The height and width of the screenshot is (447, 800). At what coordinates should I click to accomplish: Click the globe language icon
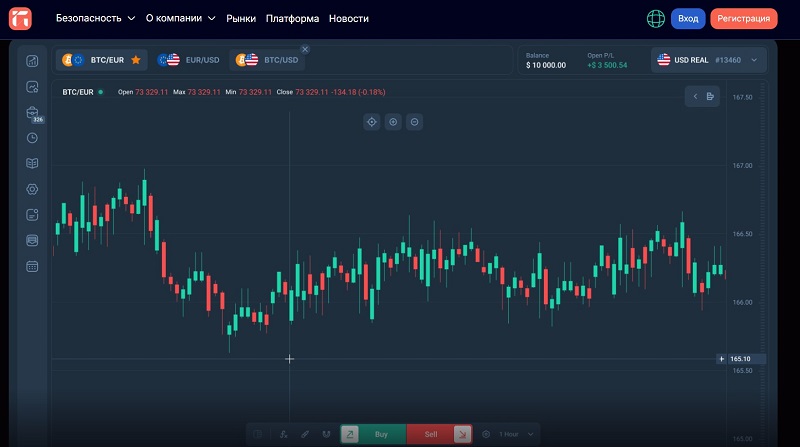(x=656, y=18)
